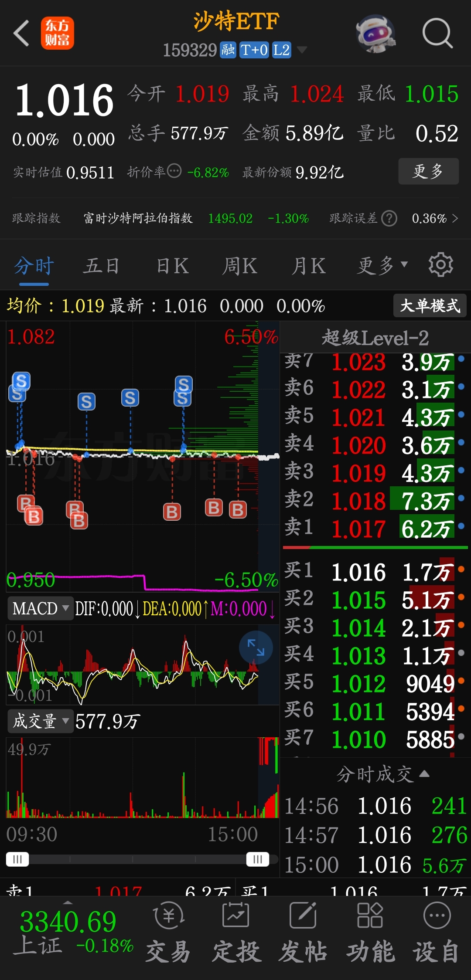This screenshot has width=471, height=980.
Task: Select 买7 order row with 5885
Action: pyautogui.click(x=375, y=739)
